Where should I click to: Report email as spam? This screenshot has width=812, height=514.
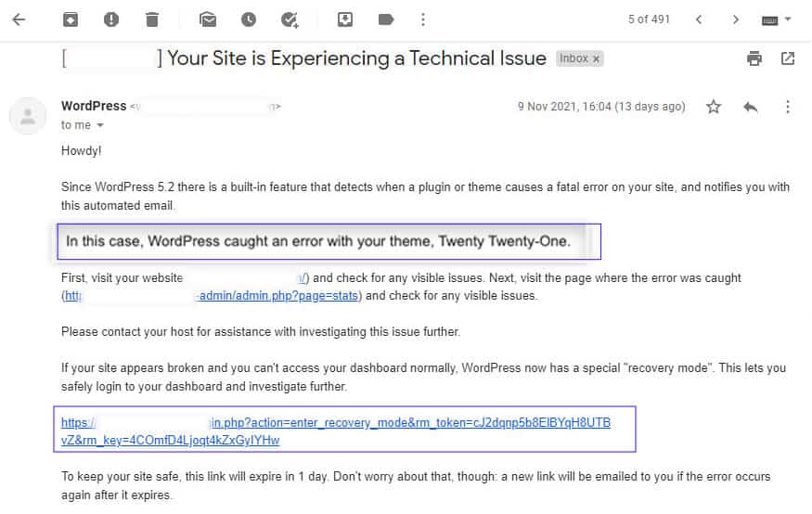click(110, 19)
